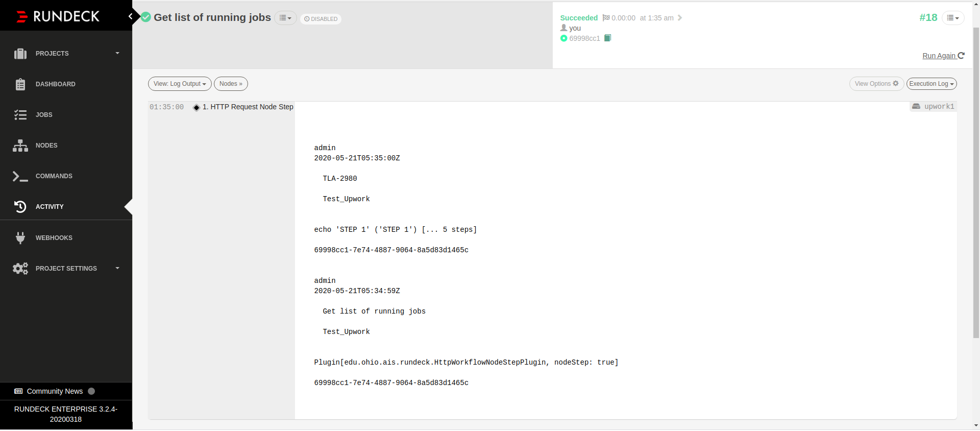Open the Webhooks section
The height and width of the screenshot is (431, 980).
(x=54, y=238)
